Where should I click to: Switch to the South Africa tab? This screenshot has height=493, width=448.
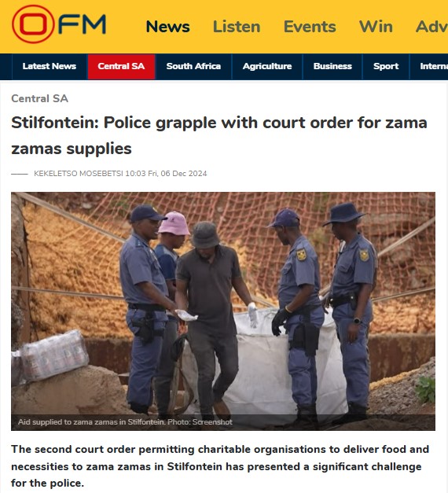(x=193, y=66)
